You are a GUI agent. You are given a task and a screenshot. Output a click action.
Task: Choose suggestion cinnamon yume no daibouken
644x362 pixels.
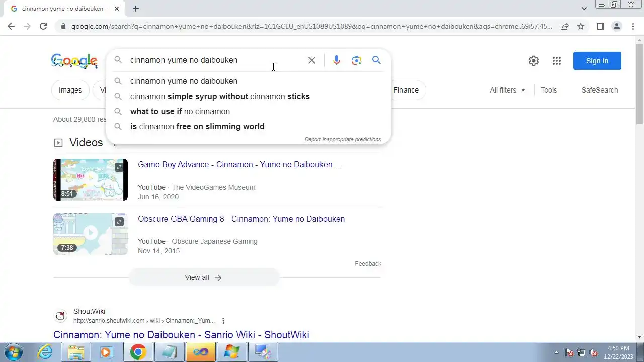click(x=249, y=81)
